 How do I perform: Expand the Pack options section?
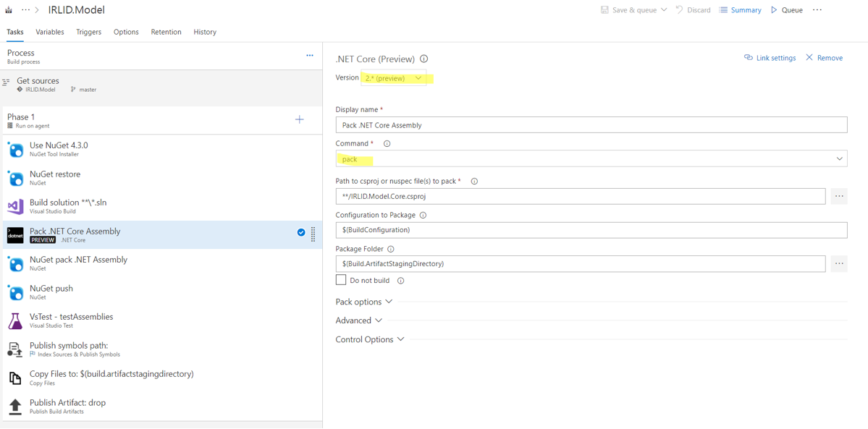click(x=363, y=302)
